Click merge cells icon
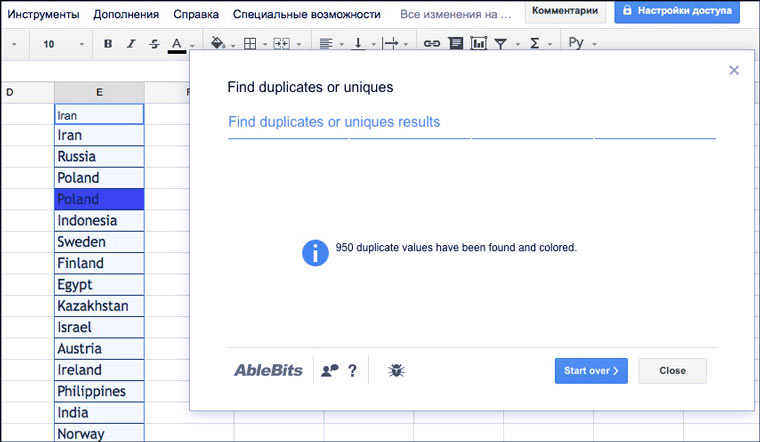This screenshot has width=760, height=442. pos(282,44)
